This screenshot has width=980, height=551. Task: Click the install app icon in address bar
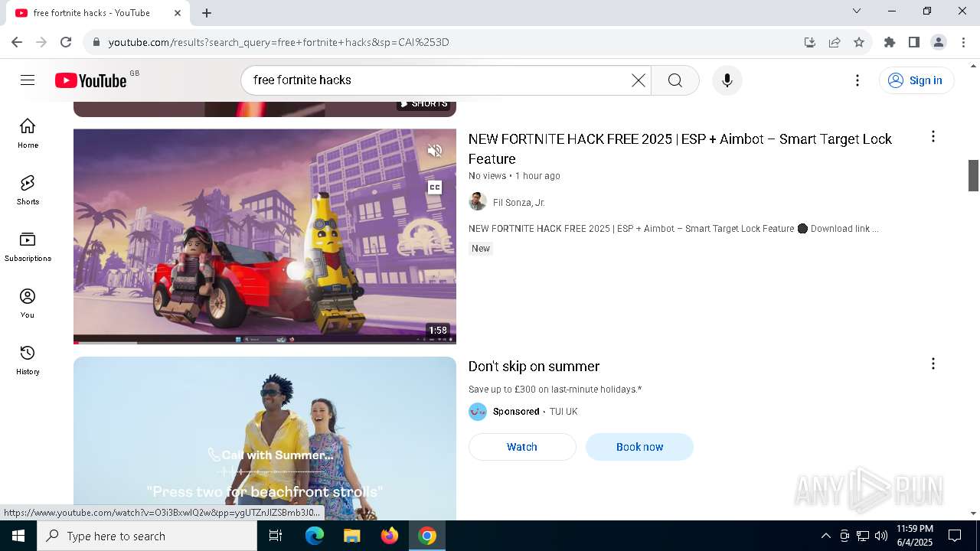pos(810,42)
